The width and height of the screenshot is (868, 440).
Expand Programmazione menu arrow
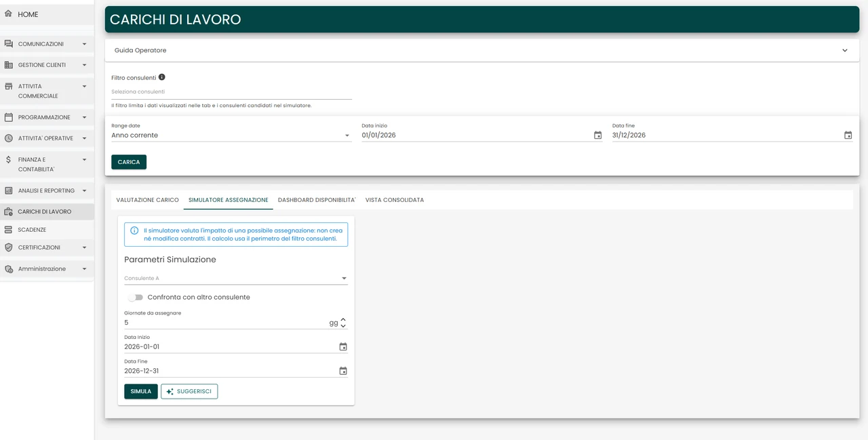84,117
